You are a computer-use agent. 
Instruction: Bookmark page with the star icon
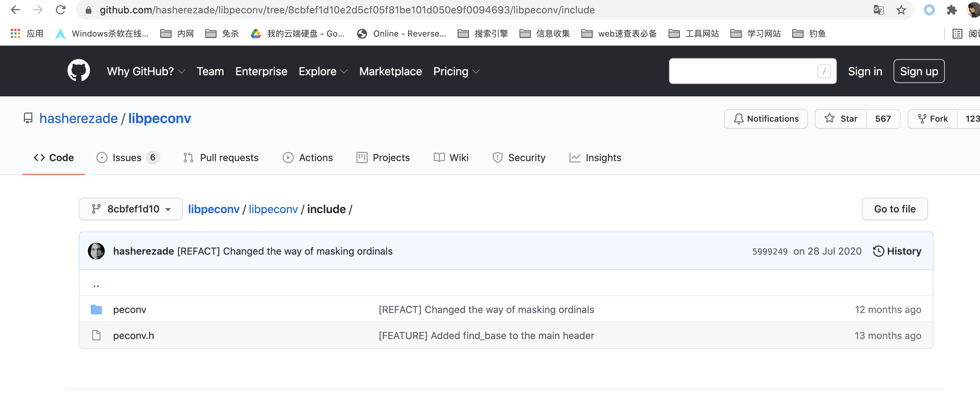[901, 10]
